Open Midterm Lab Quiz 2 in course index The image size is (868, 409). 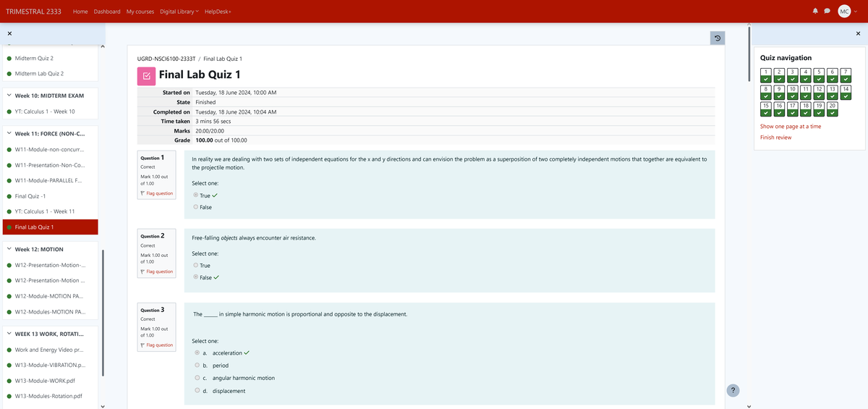(x=40, y=74)
